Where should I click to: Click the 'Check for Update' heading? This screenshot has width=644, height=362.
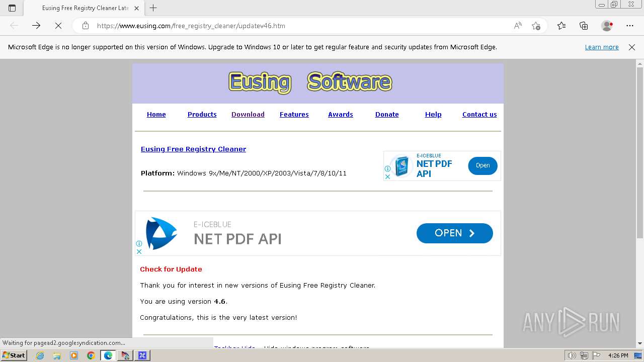click(171, 269)
